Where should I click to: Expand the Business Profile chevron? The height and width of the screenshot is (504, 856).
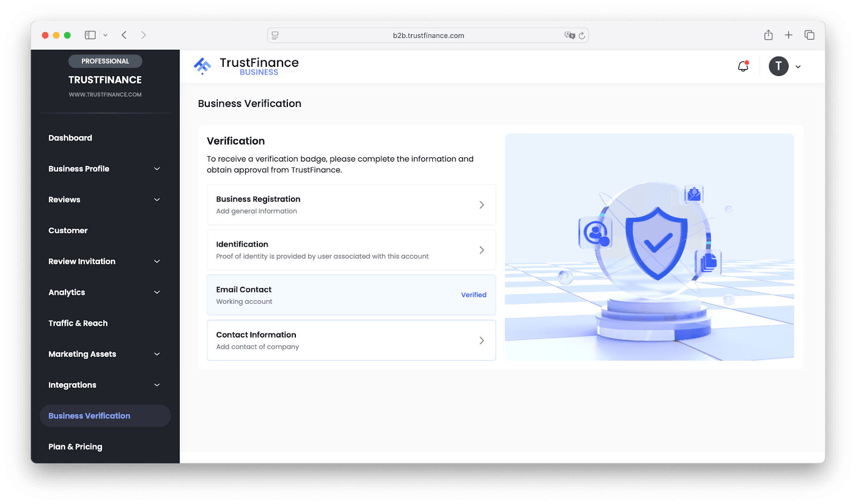pos(157,169)
